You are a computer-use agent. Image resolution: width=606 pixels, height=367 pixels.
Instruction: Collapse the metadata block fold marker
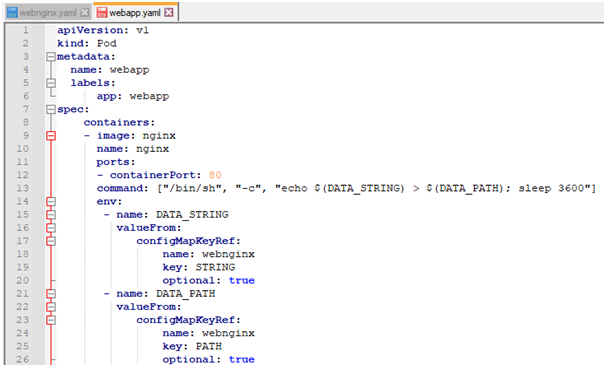pyautogui.click(x=51, y=57)
